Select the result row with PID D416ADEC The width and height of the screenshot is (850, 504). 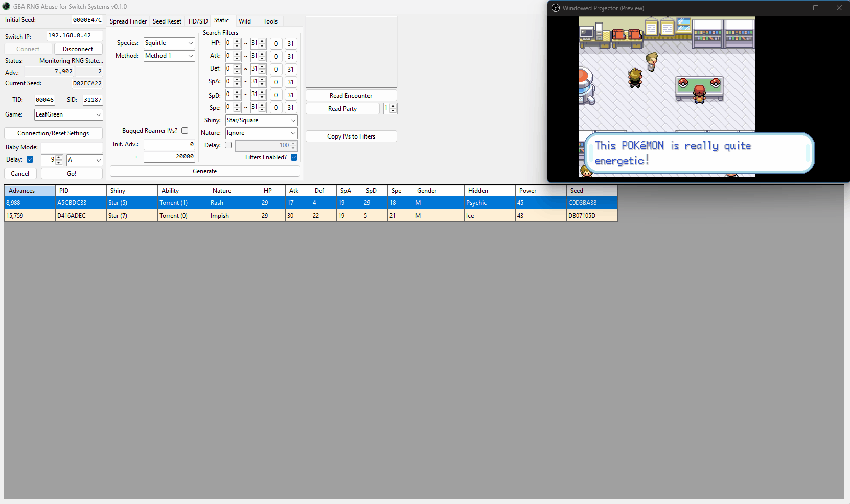311,216
